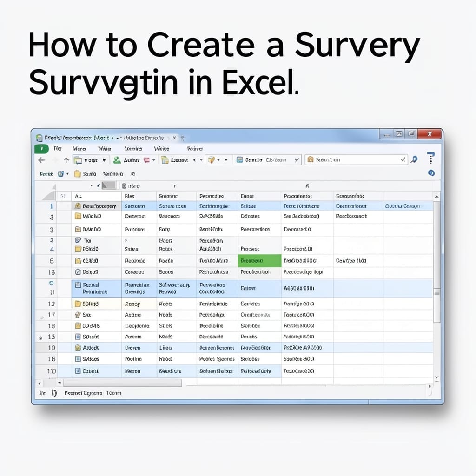476x476 pixels.
Task: Open the dropdown arrow in the Bancle combo box
Action: pyautogui.click(x=297, y=160)
